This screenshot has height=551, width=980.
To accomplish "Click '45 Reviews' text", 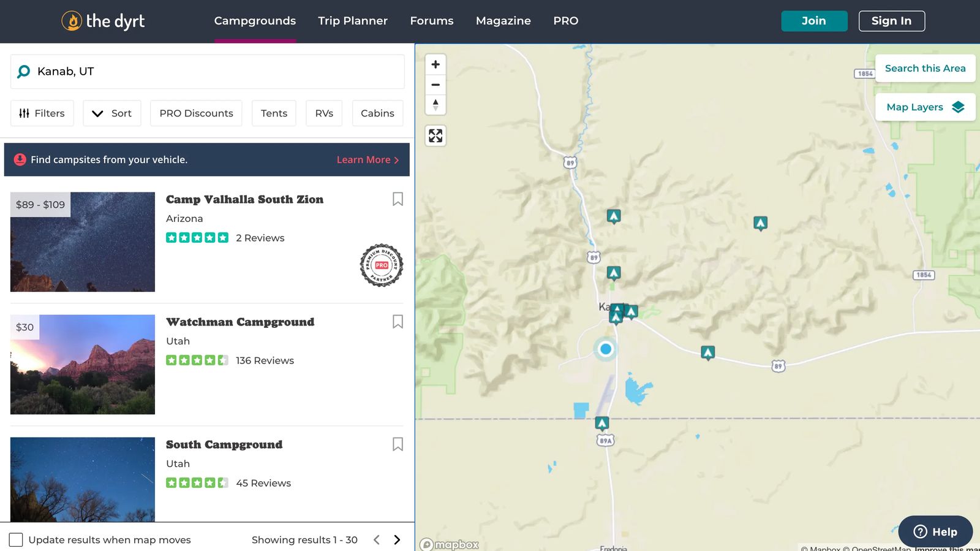I will coord(263,483).
